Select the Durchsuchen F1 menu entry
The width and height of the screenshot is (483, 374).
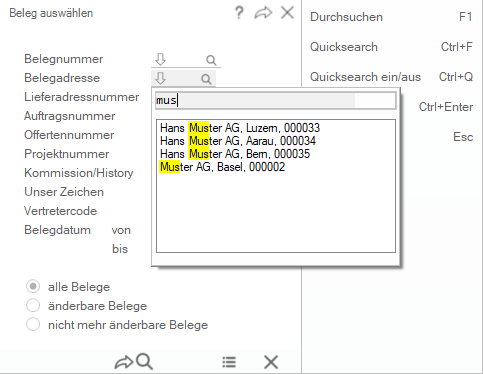point(391,17)
